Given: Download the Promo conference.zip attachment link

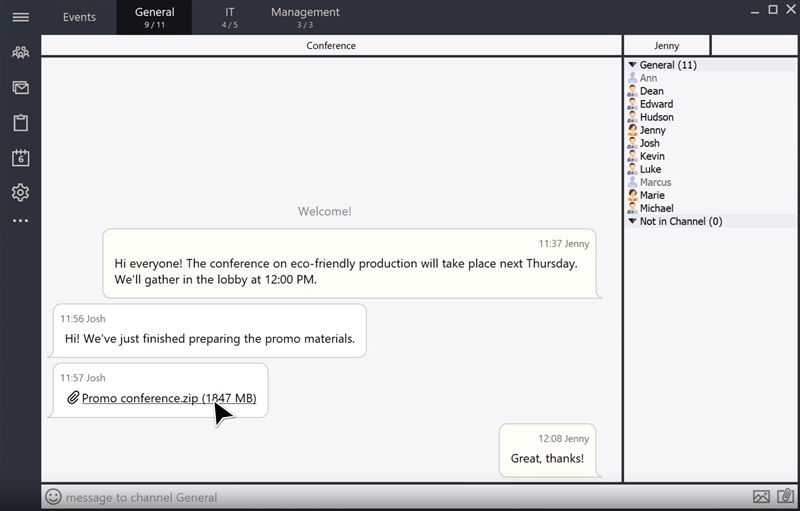Looking at the screenshot, I should 169,398.
